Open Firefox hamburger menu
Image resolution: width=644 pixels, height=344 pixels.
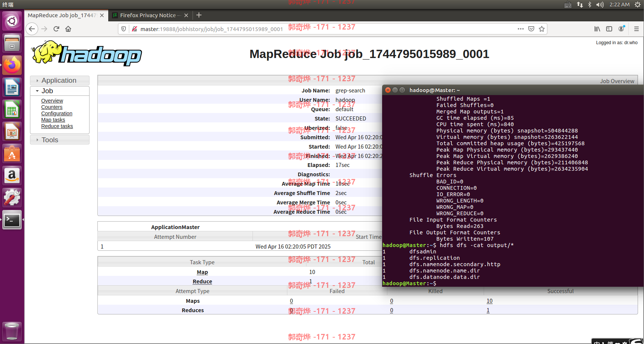point(636,29)
